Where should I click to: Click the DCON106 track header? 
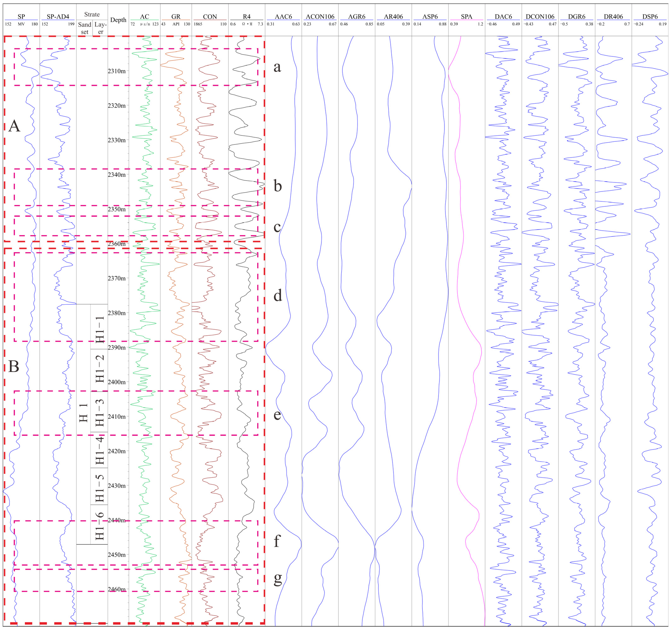click(540, 17)
